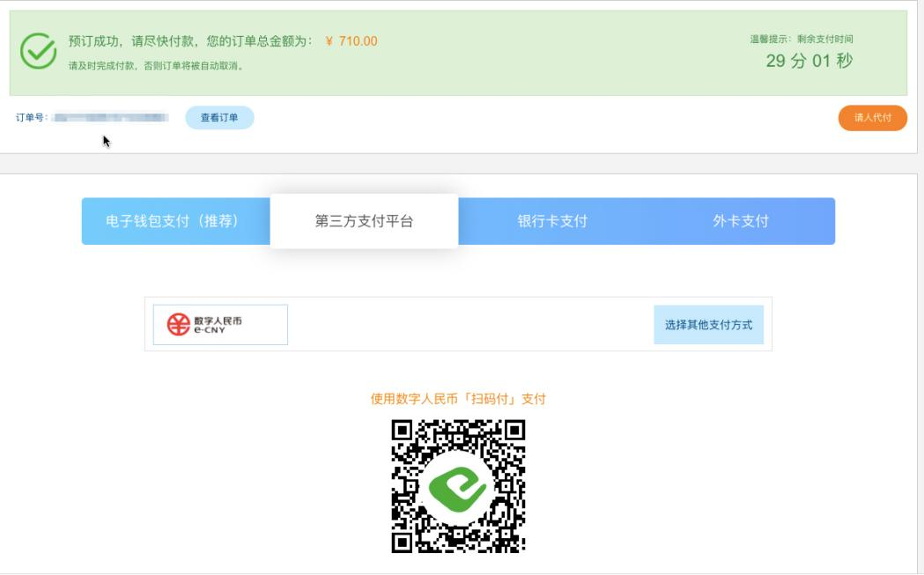Switch to 电子钱包支付（推荐） tab
The height and width of the screenshot is (575, 924).
pos(173,221)
